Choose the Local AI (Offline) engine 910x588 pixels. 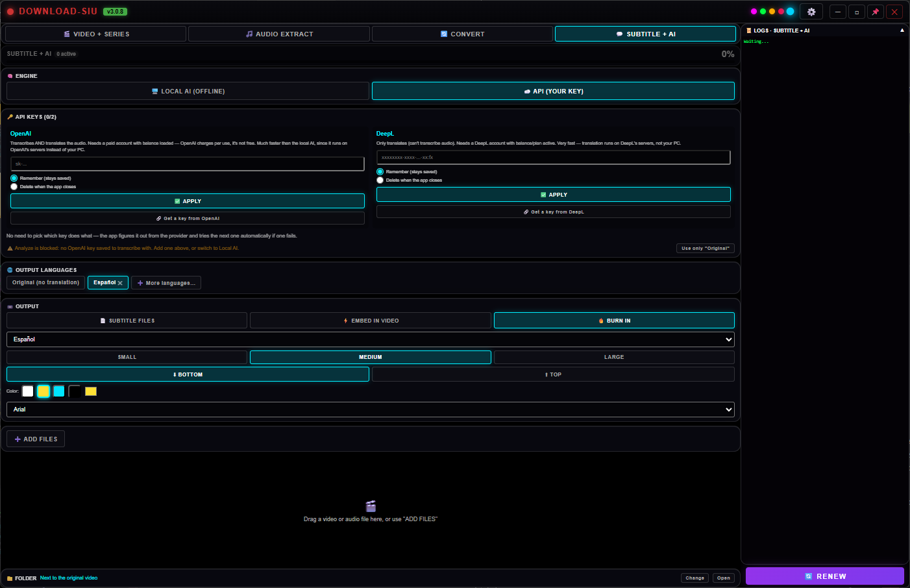coord(188,92)
